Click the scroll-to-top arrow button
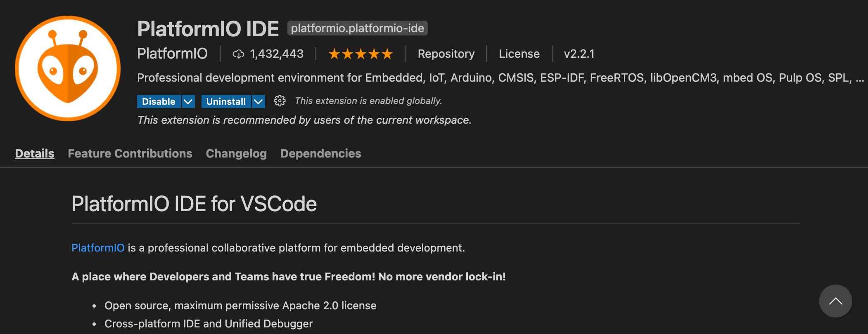 835,301
